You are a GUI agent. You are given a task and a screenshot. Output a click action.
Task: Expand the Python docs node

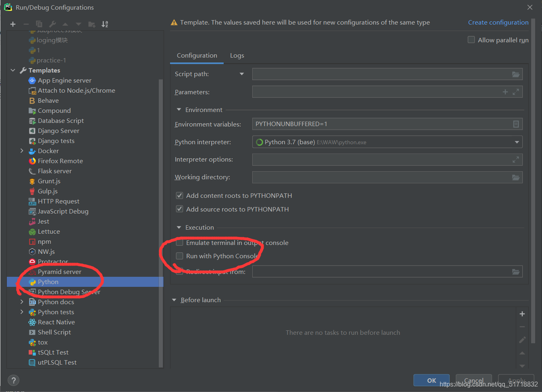[22, 302]
